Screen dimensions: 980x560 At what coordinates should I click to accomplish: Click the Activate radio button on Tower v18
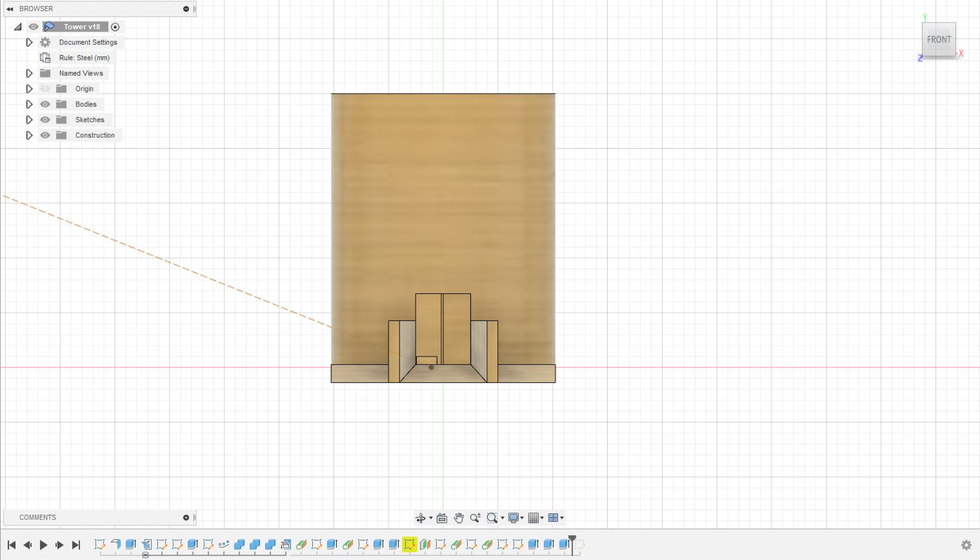pyautogui.click(x=115, y=27)
